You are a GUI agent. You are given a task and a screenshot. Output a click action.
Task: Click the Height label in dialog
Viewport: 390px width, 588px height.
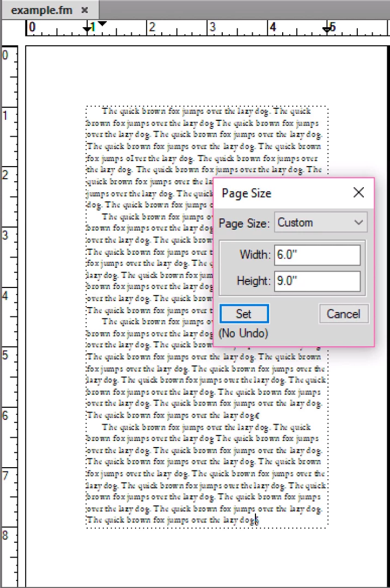(x=253, y=280)
